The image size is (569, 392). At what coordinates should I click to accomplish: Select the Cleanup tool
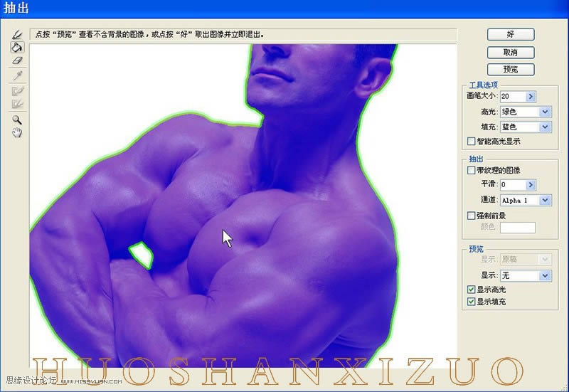(x=18, y=90)
